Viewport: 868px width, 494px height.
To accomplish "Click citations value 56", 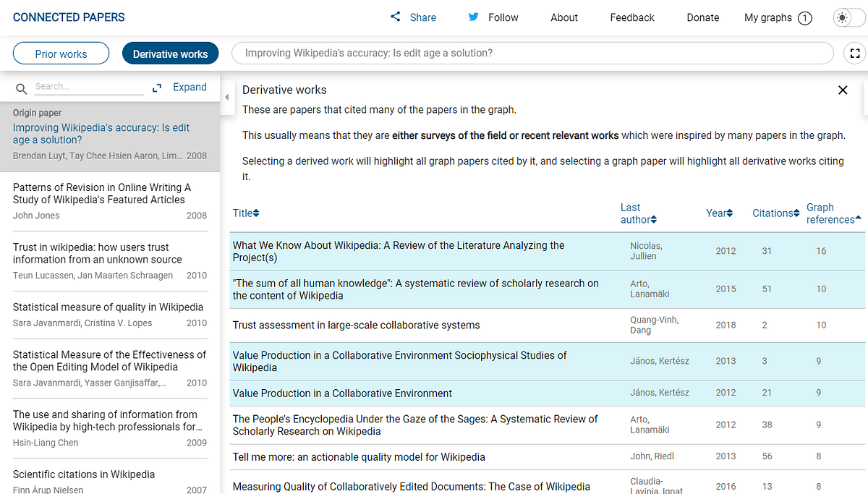I will click(767, 456).
